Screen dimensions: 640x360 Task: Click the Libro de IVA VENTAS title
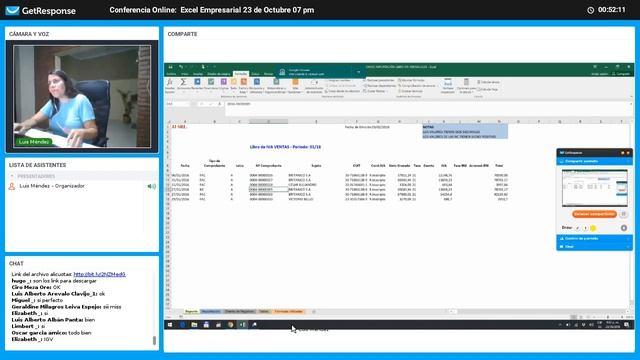click(285, 147)
